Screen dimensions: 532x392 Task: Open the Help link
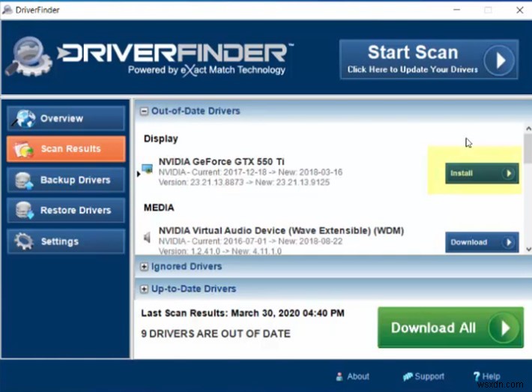(x=486, y=376)
